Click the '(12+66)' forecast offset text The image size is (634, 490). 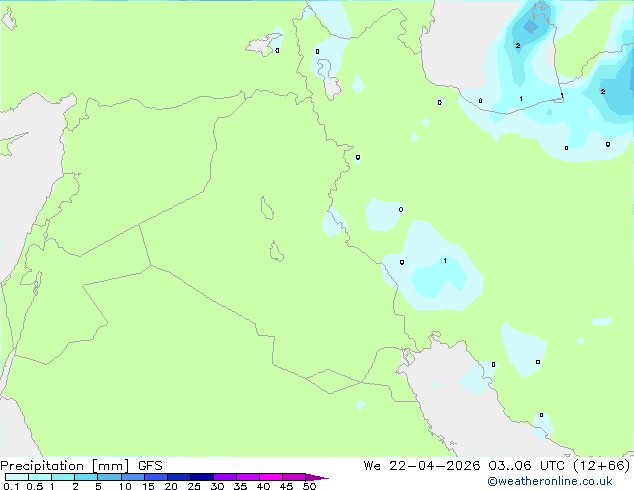tap(601, 465)
